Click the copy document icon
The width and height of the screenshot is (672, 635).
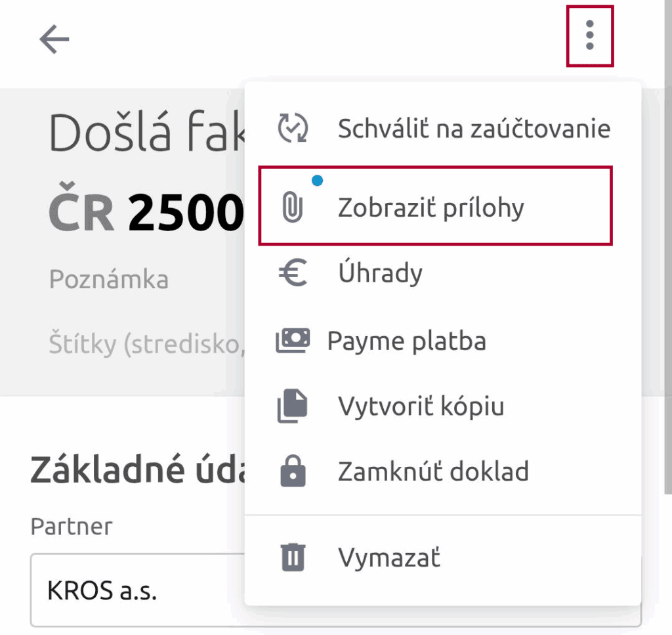click(293, 406)
